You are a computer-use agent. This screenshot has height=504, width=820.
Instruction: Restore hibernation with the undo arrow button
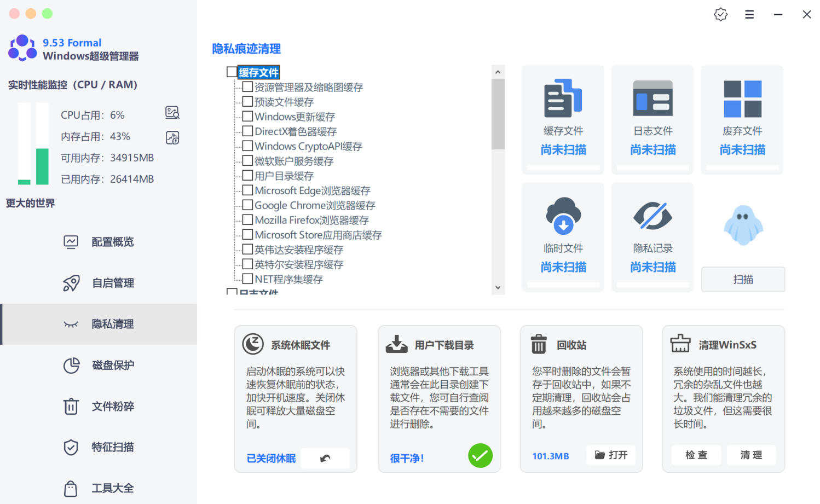click(325, 458)
